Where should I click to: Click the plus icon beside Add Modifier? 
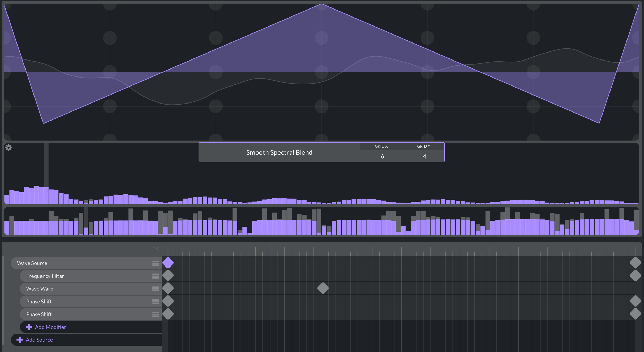pos(29,327)
